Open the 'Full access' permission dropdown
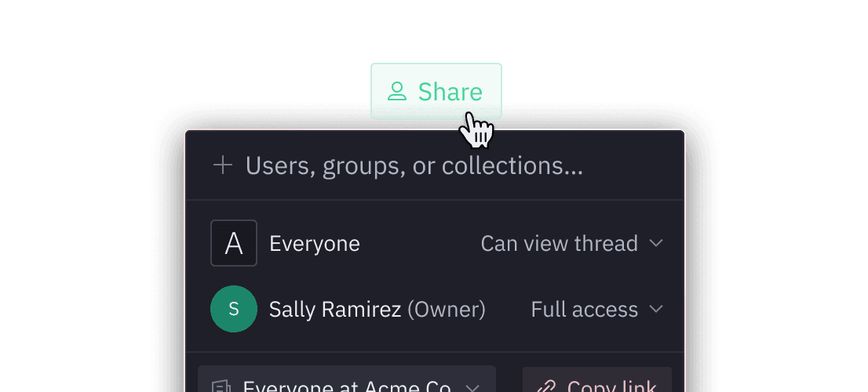Screen dimensions: 868x392 596,310
